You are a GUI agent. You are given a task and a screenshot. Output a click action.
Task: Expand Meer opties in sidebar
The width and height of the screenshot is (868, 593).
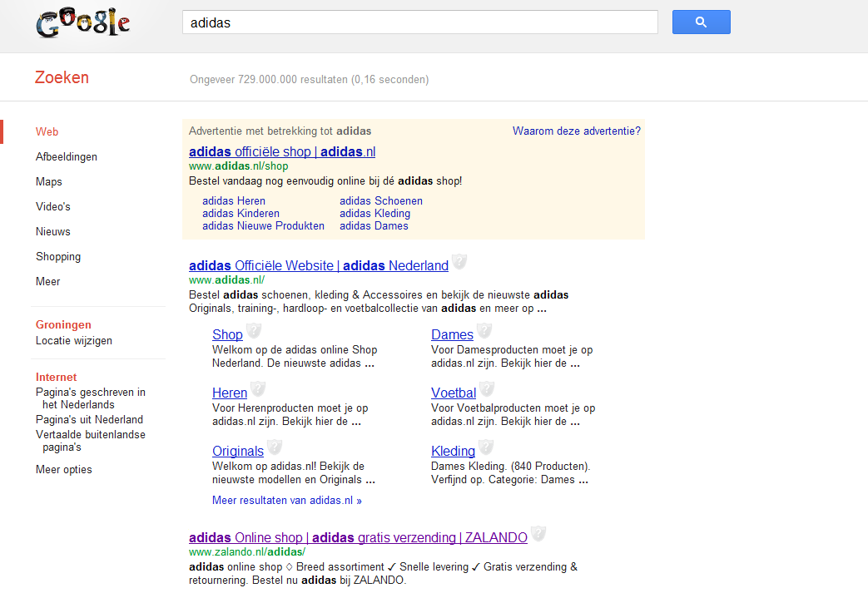(x=63, y=469)
